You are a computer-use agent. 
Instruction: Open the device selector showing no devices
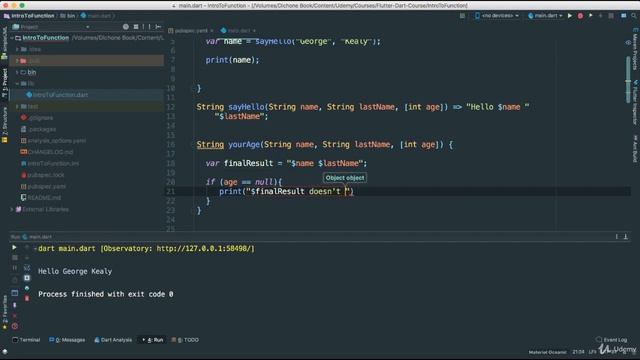click(x=497, y=16)
